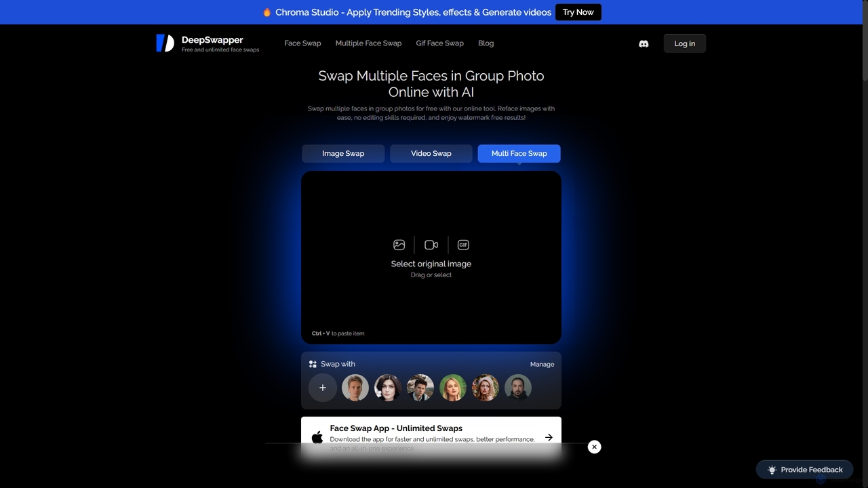This screenshot has height=488, width=868.
Task: Open Multiple Face Swap nav link
Action: pos(368,43)
